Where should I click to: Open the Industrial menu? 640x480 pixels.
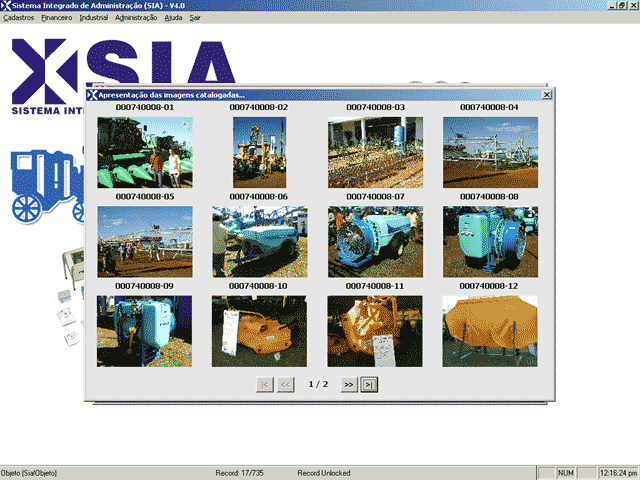click(x=94, y=18)
